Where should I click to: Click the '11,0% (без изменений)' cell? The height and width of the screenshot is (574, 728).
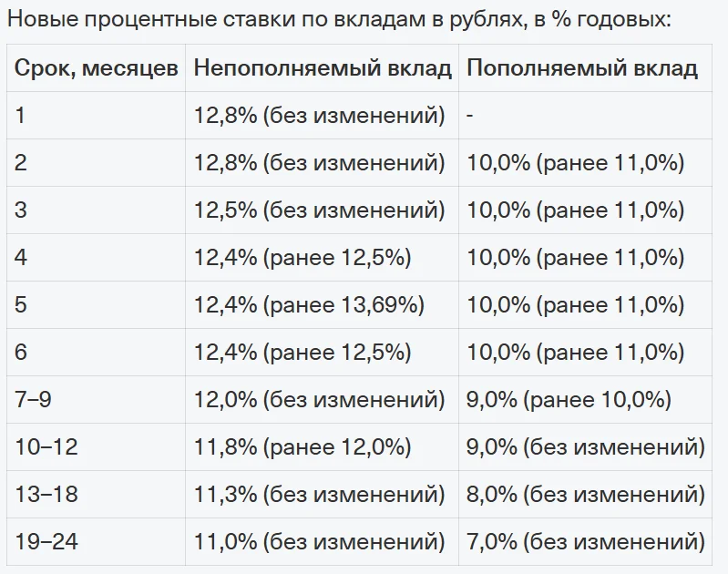(323, 541)
